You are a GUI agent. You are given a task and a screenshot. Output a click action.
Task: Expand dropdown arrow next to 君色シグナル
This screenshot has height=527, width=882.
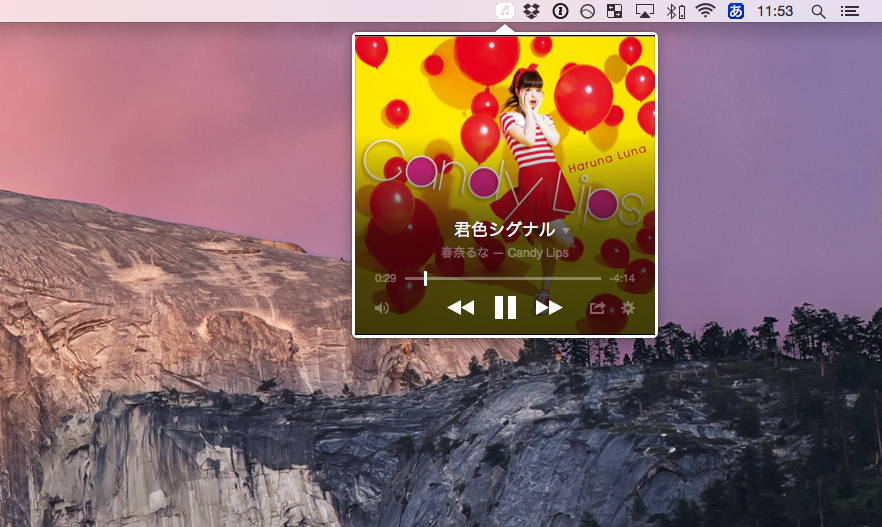566,231
